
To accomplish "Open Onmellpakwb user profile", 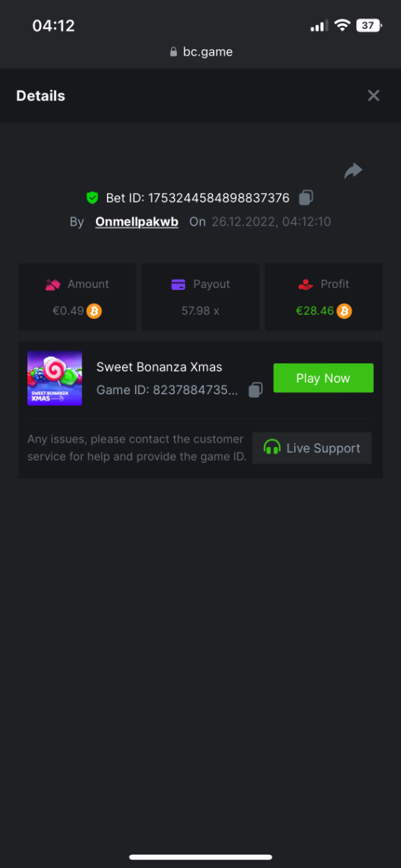I will pyautogui.click(x=137, y=222).
